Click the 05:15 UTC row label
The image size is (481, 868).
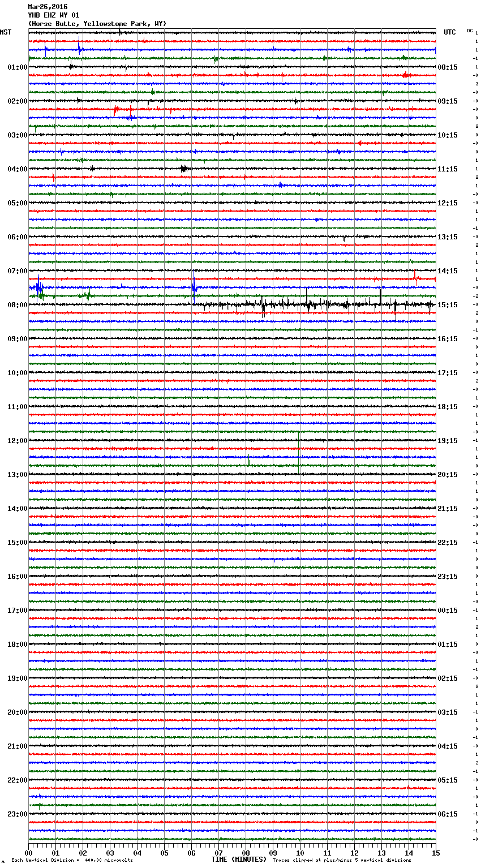coord(448,780)
